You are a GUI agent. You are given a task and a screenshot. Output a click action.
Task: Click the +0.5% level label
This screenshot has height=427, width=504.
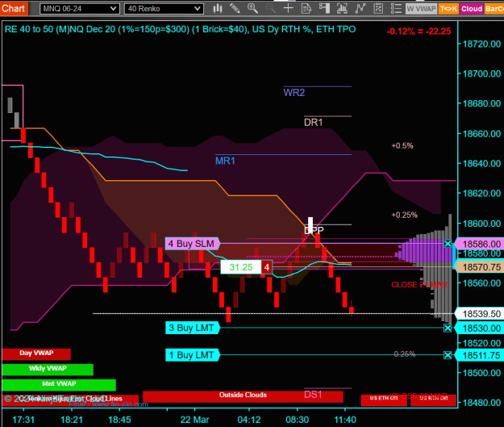[402, 146]
